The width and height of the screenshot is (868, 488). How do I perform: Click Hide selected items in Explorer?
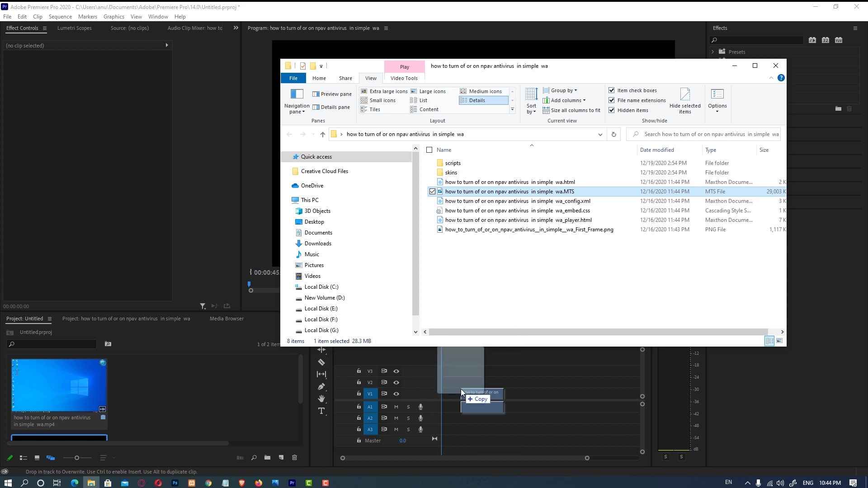click(685, 101)
